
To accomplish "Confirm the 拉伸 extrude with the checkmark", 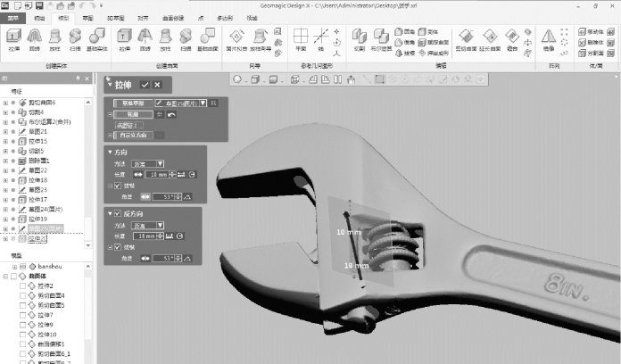I will (145, 84).
